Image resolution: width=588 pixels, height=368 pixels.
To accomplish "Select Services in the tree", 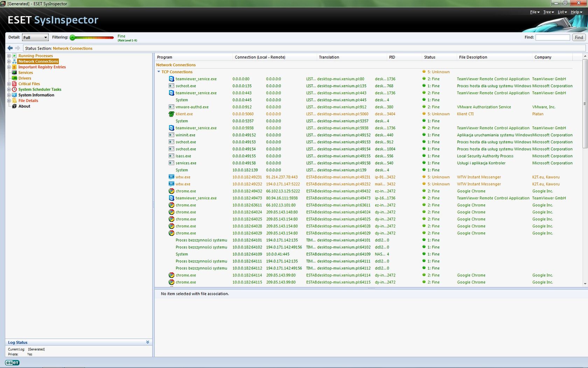I will pos(26,73).
